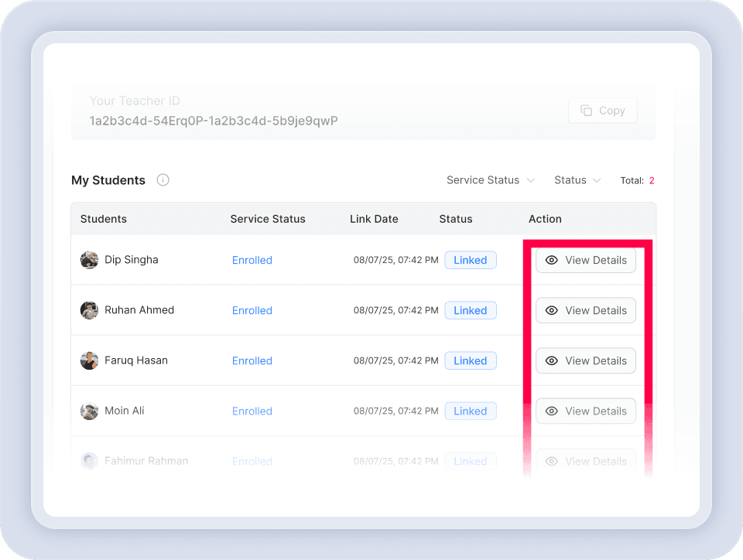Click Moin Ali's profile avatar
743x560 pixels.
point(89,411)
